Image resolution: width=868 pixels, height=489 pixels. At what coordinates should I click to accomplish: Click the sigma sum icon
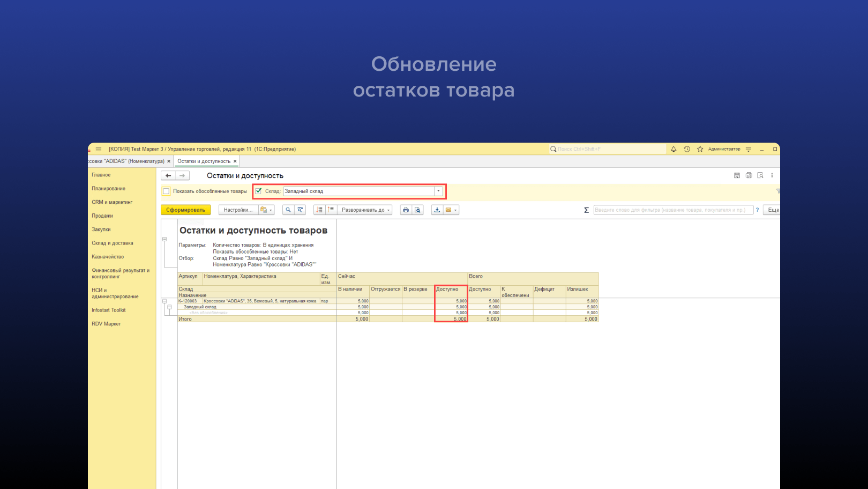[x=586, y=210]
